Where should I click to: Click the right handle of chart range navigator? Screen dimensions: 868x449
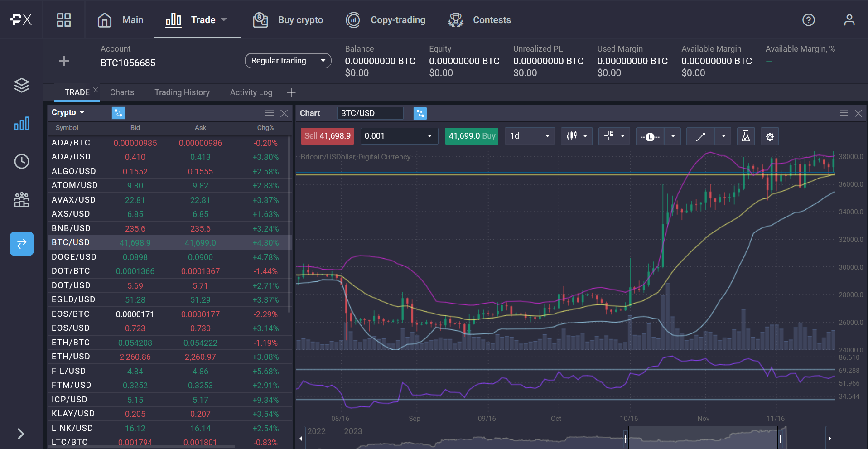(x=780, y=438)
